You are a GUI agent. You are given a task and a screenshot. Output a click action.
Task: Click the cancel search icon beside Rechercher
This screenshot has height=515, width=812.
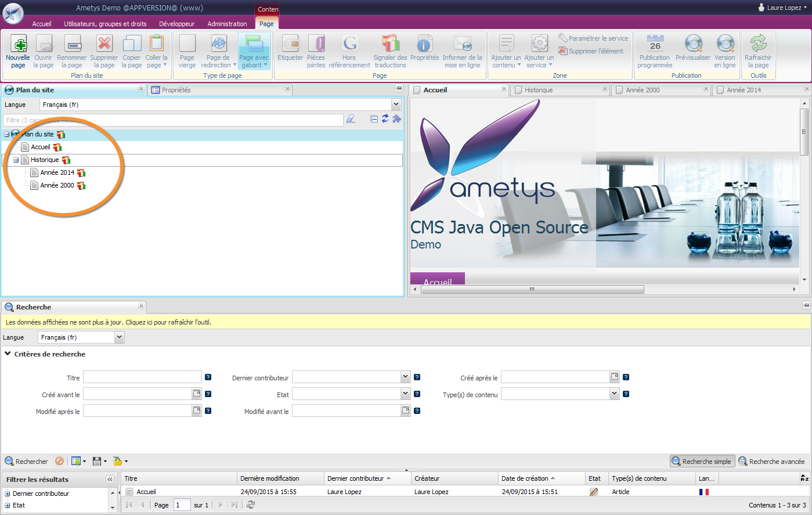click(59, 461)
